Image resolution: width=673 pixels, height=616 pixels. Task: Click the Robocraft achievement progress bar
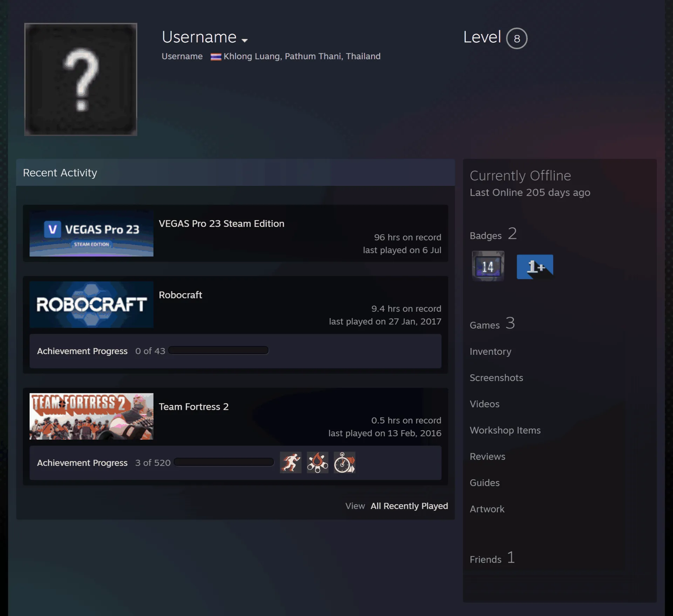pos(218,350)
